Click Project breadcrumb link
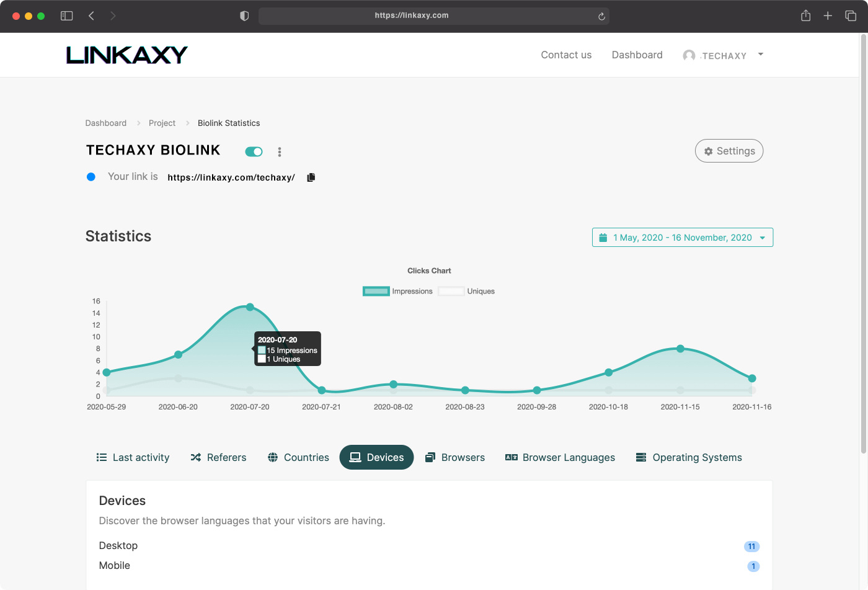 pos(162,123)
